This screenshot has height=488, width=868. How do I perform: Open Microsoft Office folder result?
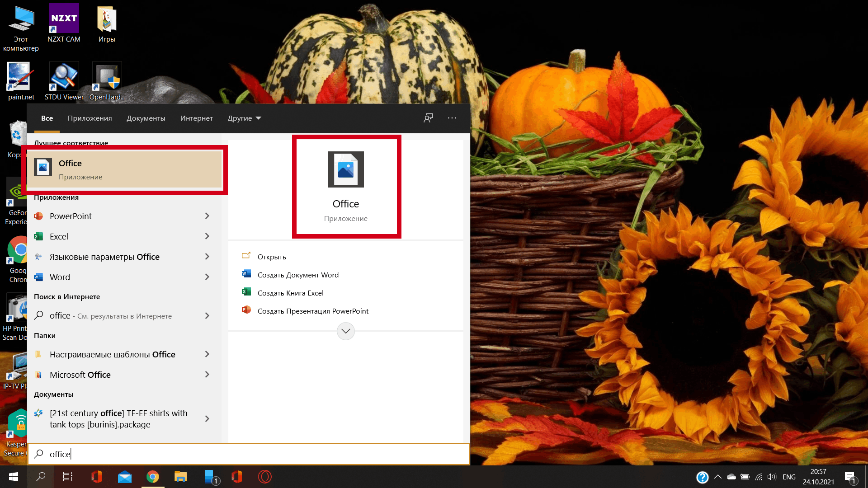tap(80, 375)
